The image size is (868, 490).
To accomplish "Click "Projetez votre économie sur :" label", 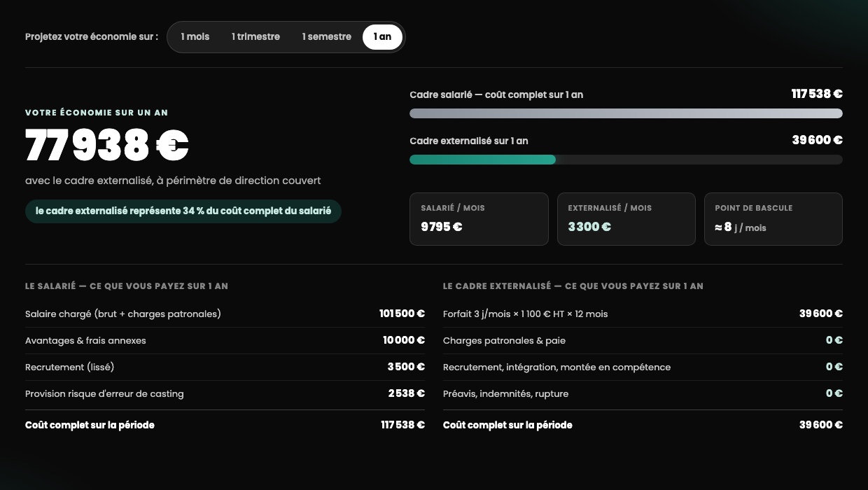I will coord(92,37).
